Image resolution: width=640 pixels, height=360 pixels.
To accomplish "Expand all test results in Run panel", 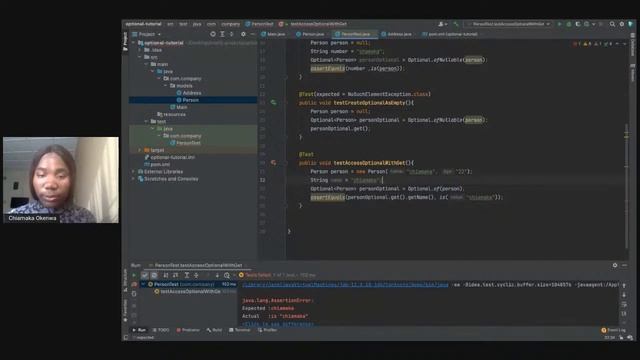I will coord(187,275).
